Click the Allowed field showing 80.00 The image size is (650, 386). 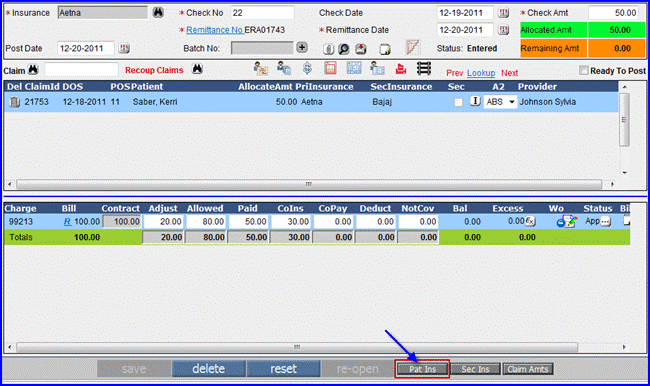(x=206, y=222)
